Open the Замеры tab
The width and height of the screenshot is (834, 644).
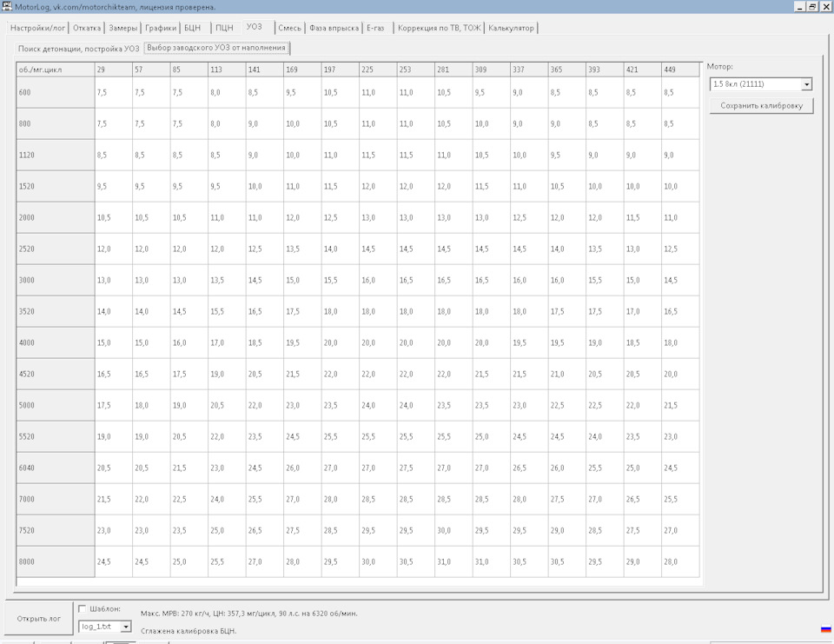click(123, 28)
